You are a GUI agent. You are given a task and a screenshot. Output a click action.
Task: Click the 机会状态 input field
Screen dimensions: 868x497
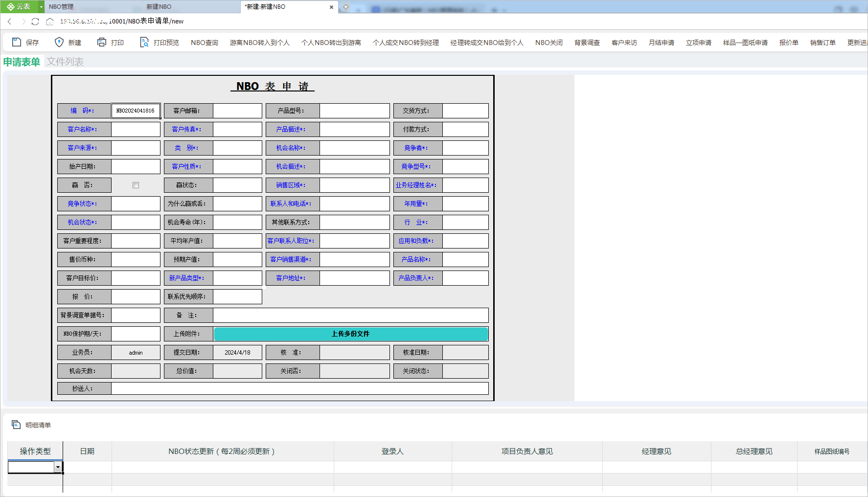pos(136,222)
